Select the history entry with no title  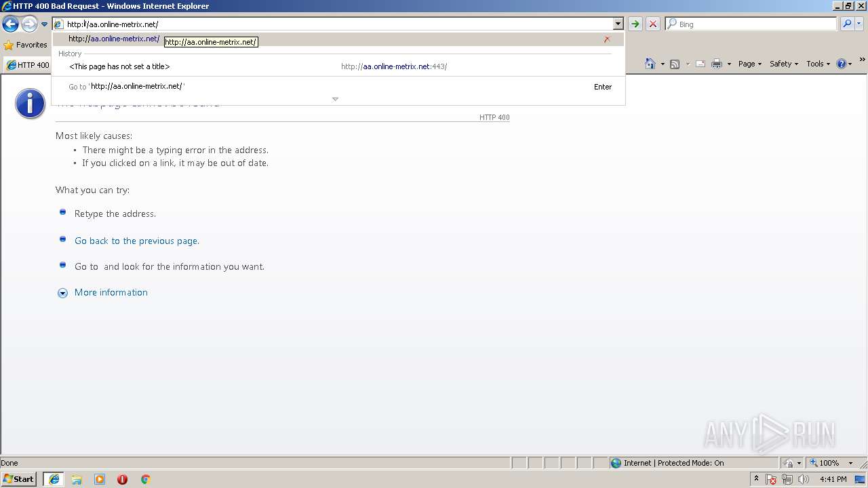(119, 66)
